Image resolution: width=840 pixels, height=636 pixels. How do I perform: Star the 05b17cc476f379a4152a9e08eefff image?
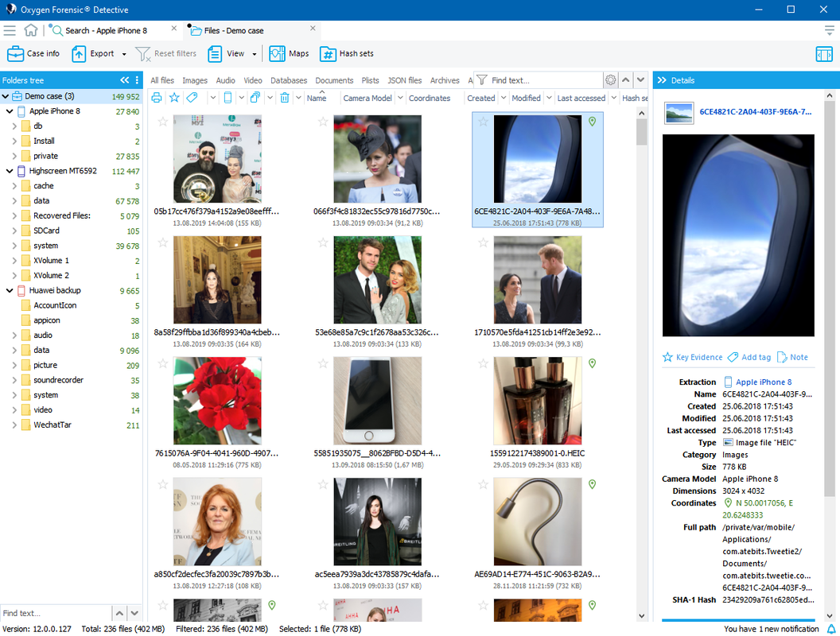pyautogui.click(x=163, y=122)
